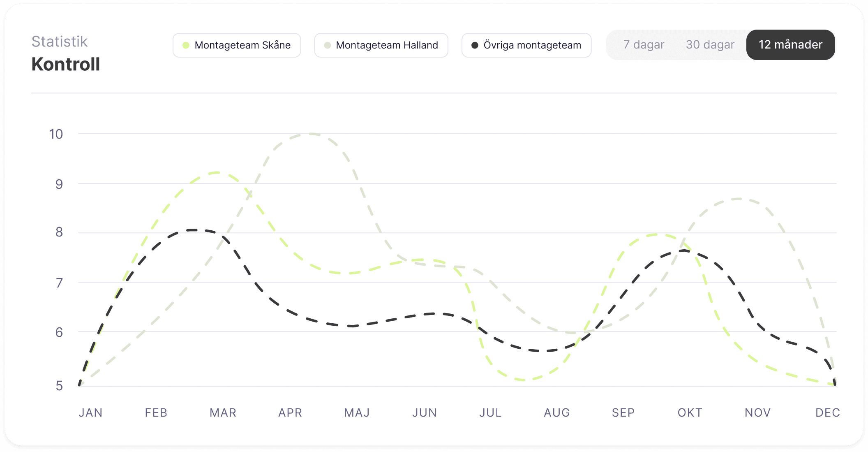Click the black dot beside Övriga montageteam
Screen dimensions: 868x452
pyautogui.click(x=475, y=45)
